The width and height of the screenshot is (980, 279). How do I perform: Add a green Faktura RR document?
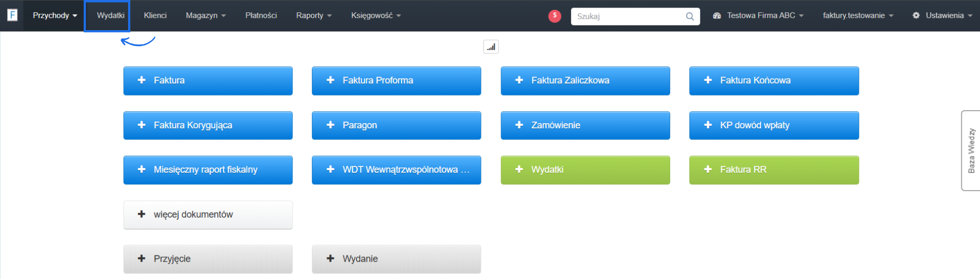click(x=774, y=170)
